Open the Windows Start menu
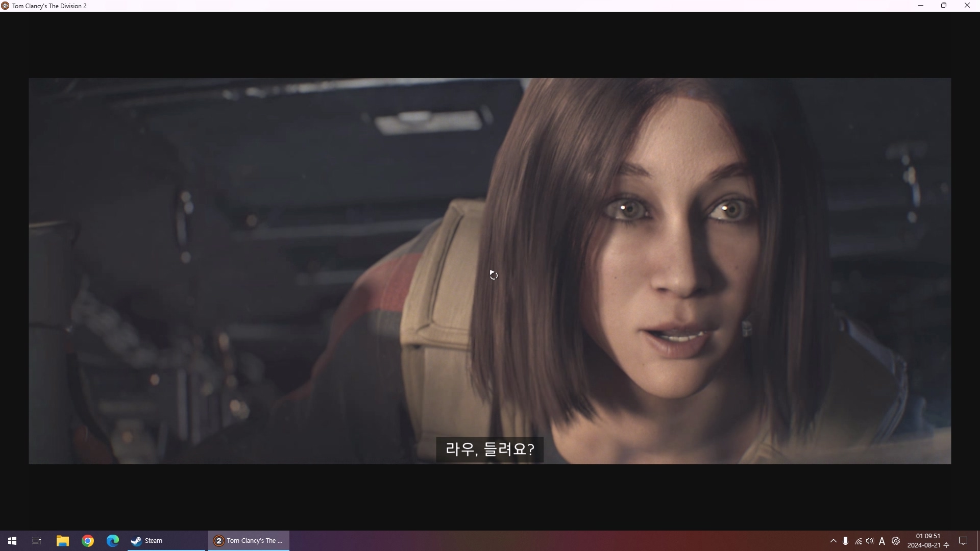 click(x=12, y=541)
